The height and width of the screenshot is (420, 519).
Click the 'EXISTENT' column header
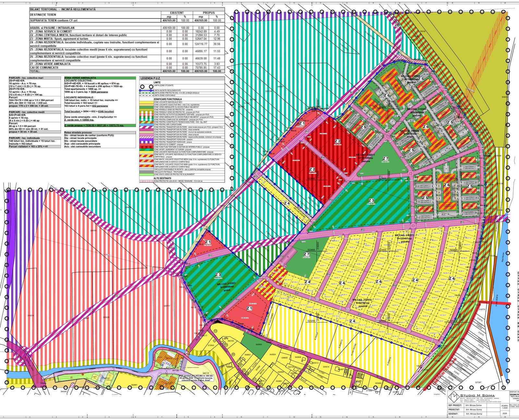(177, 13)
